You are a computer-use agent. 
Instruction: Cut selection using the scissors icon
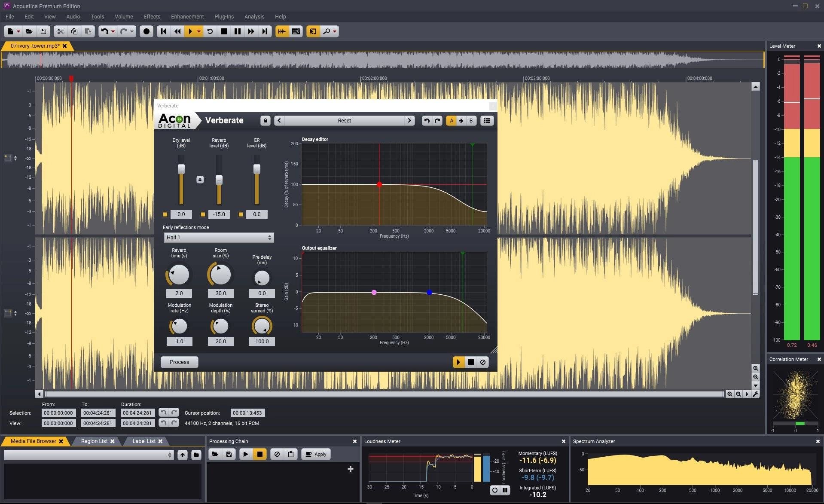click(61, 31)
